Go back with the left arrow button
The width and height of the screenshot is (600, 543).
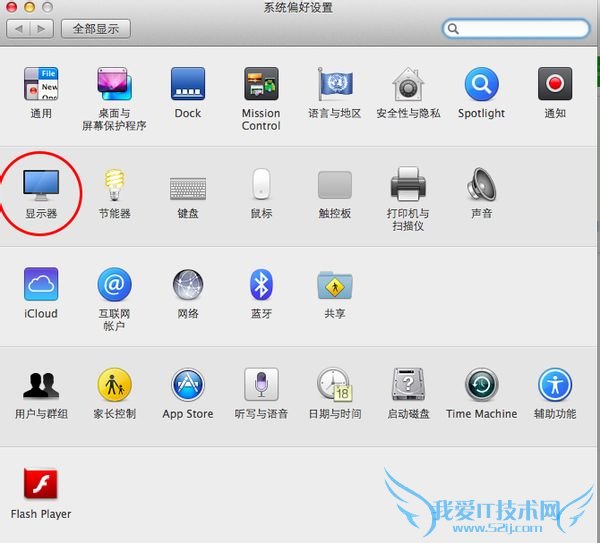coord(18,29)
